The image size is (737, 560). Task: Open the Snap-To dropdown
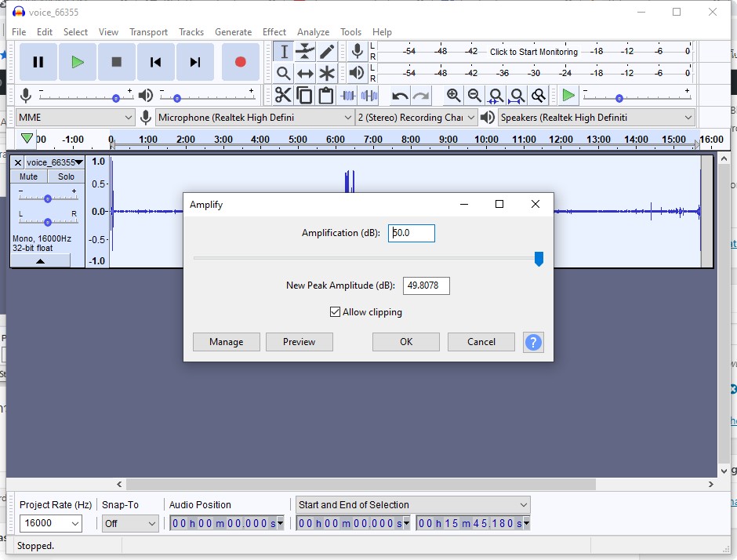click(130, 523)
